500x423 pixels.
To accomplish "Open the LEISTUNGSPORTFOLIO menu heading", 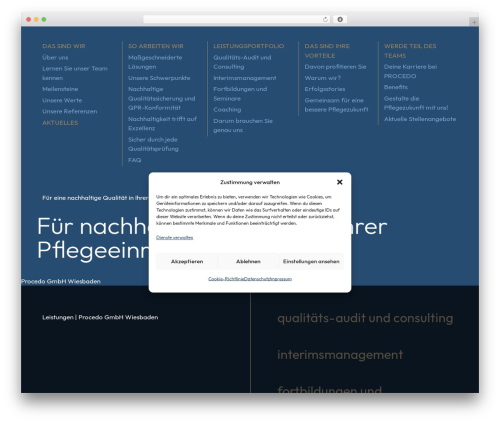I will point(249,46).
